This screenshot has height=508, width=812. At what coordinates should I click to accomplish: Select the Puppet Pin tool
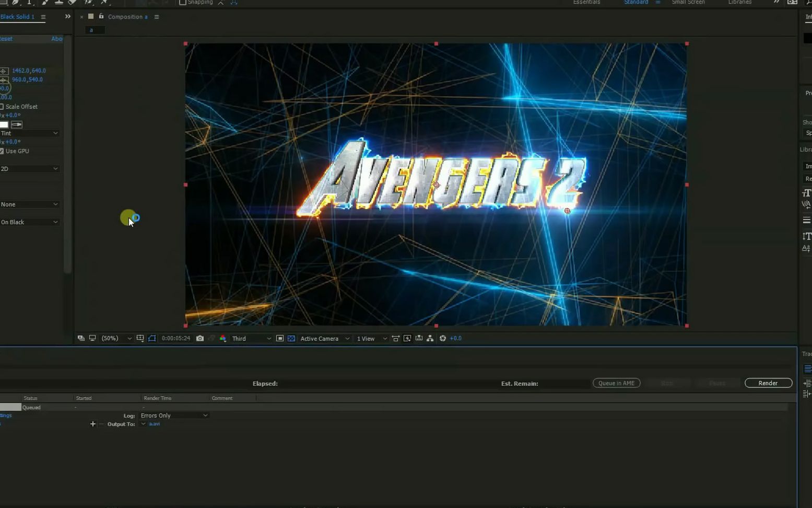point(102,3)
